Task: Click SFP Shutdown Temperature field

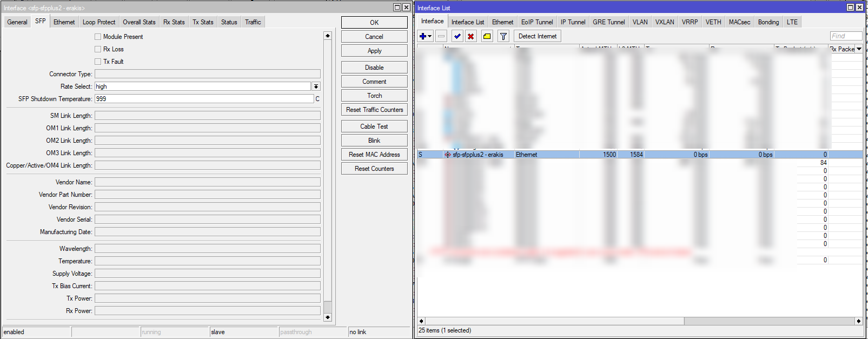Action: click(204, 99)
